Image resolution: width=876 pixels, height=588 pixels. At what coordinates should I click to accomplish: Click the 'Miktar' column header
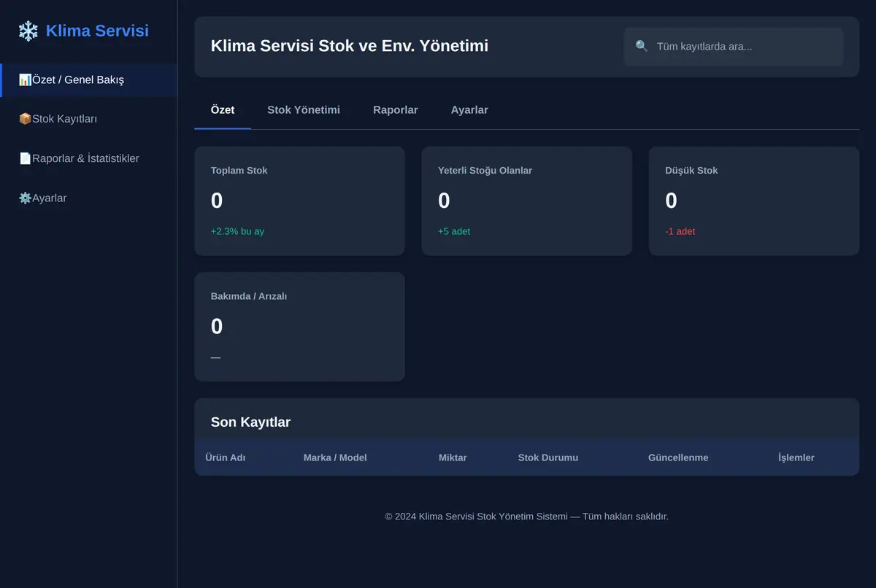pyautogui.click(x=453, y=457)
